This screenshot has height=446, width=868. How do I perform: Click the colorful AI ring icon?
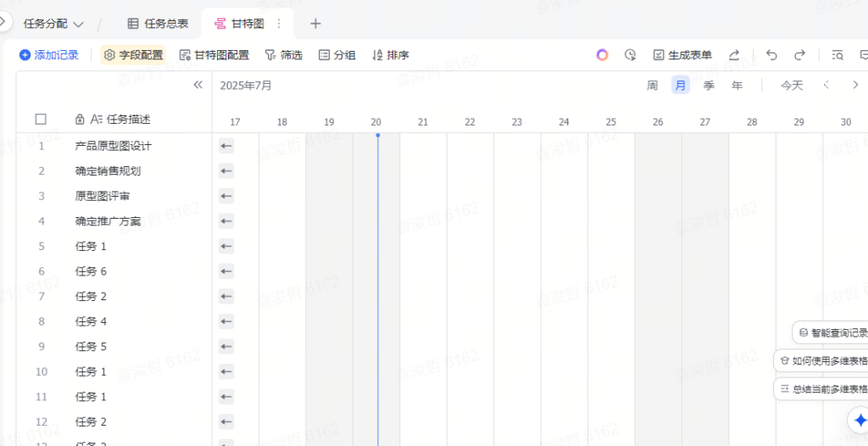(602, 55)
